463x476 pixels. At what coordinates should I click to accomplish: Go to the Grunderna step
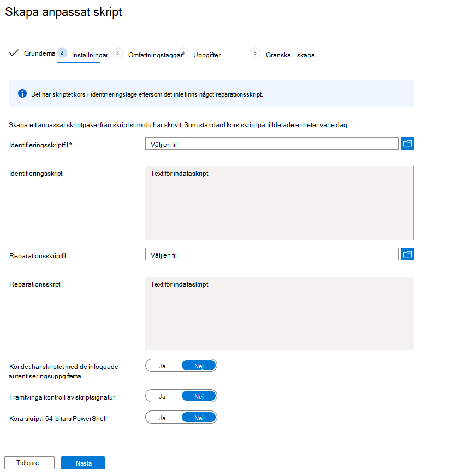[39, 53]
